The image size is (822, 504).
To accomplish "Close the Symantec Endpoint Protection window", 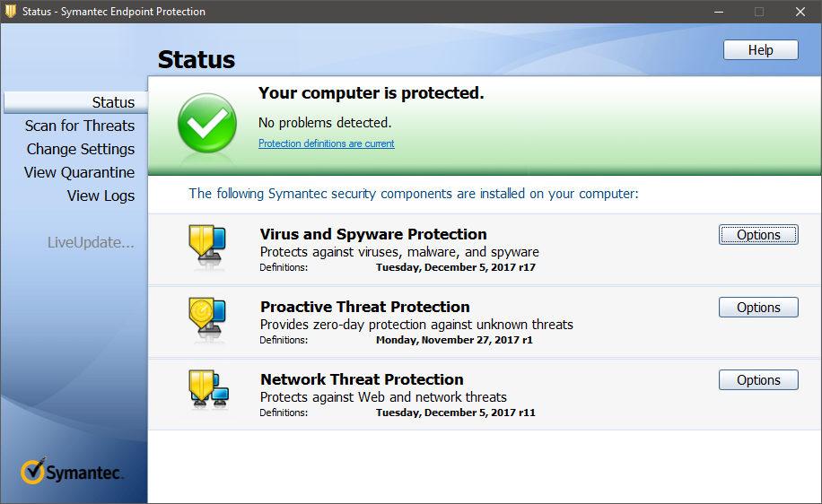I will pyautogui.click(x=800, y=12).
